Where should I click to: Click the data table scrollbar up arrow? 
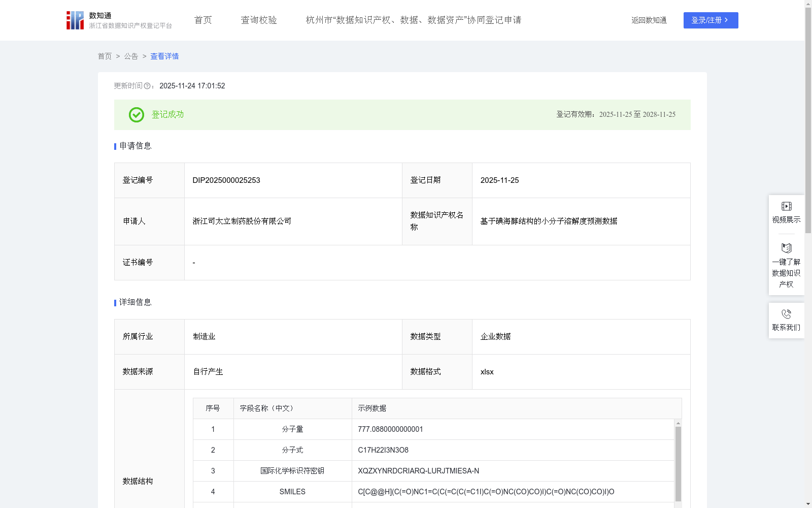click(x=678, y=423)
